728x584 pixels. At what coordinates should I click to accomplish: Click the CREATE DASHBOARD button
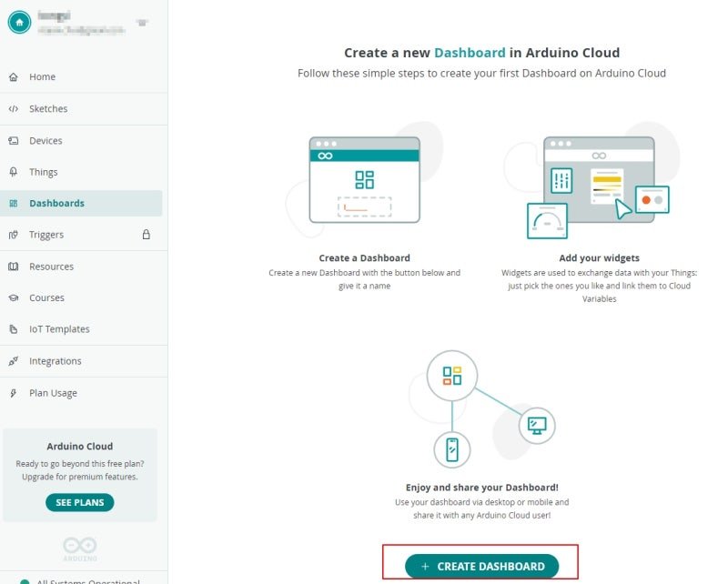coord(481,566)
